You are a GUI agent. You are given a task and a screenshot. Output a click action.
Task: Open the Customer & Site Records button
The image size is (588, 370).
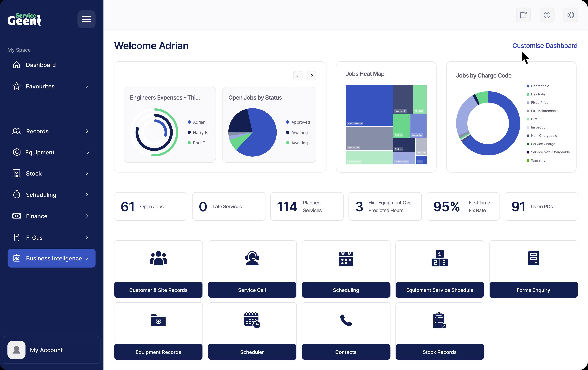tap(158, 290)
